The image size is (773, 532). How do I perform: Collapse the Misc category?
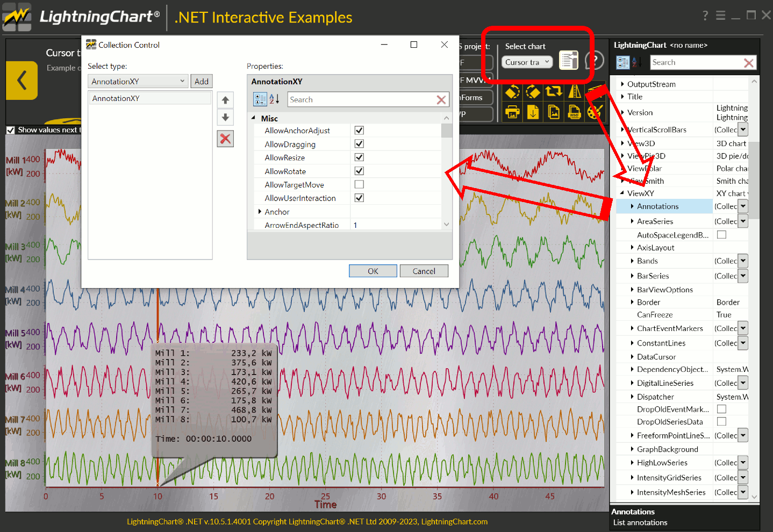pyautogui.click(x=253, y=118)
